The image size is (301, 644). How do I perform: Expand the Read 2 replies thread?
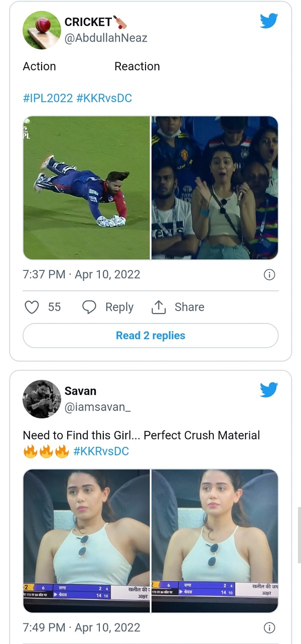[150, 335]
